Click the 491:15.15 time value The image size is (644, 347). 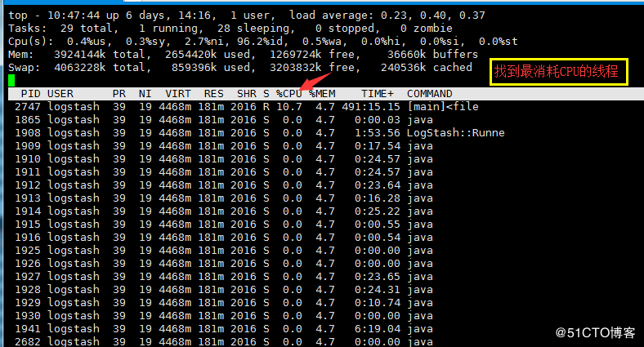click(371, 107)
